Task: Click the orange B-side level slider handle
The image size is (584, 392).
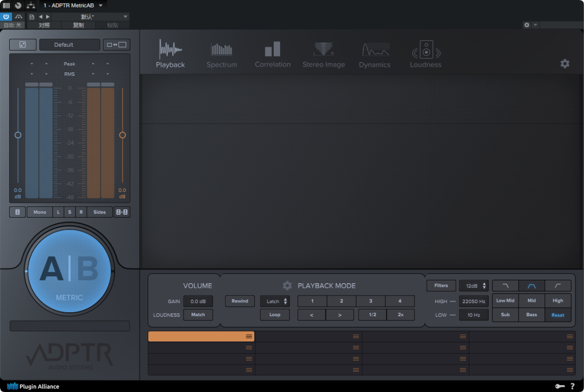Action: [x=122, y=135]
